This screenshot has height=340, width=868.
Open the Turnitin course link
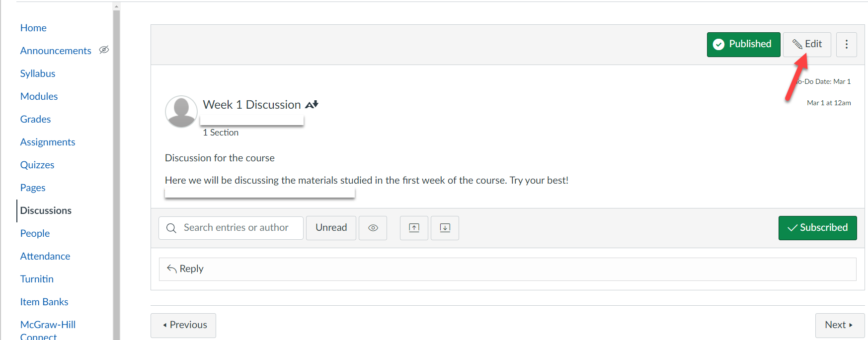point(37,279)
